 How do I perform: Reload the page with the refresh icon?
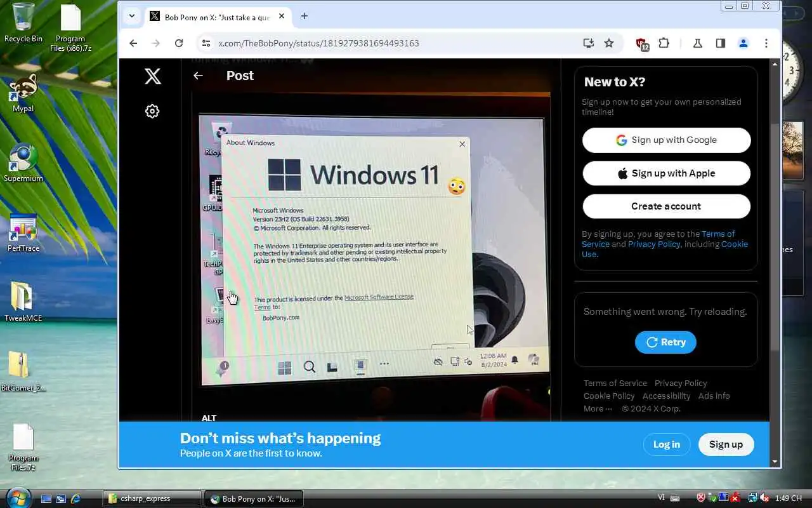coord(179,43)
